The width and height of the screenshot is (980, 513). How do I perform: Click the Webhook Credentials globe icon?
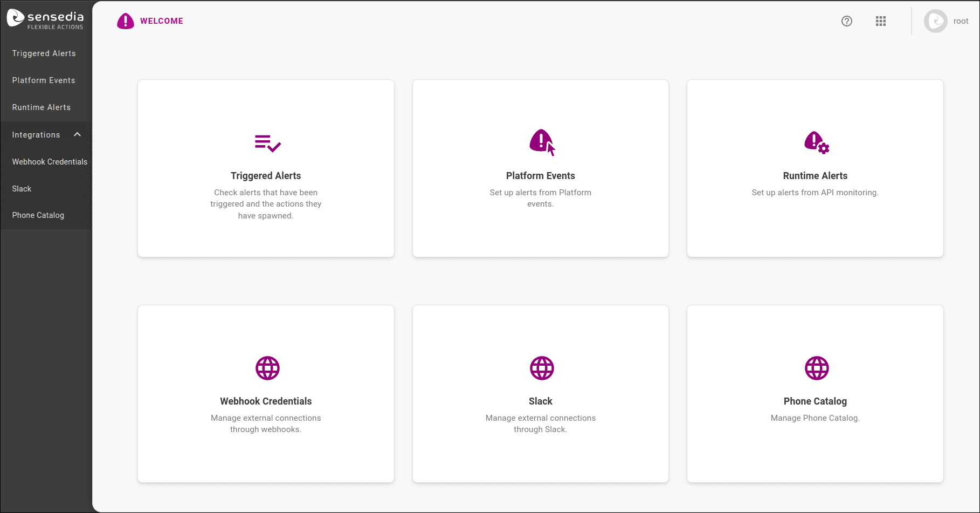267,368
